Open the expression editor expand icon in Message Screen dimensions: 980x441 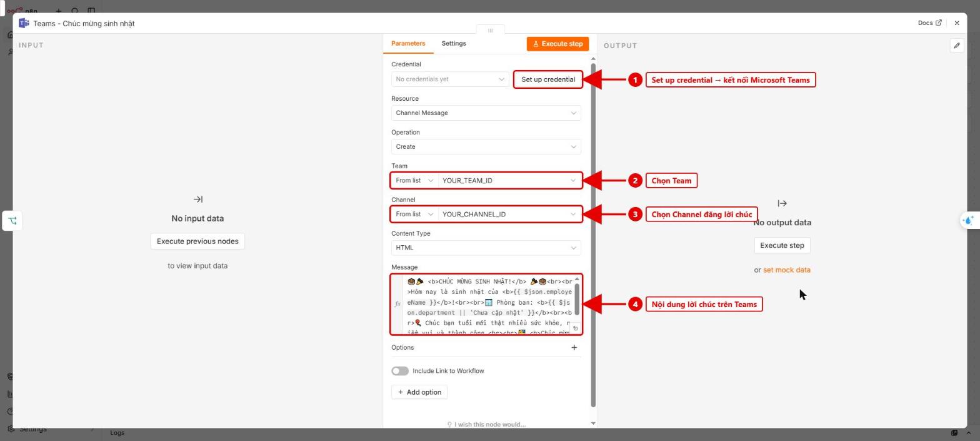pyautogui.click(x=575, y=328)
